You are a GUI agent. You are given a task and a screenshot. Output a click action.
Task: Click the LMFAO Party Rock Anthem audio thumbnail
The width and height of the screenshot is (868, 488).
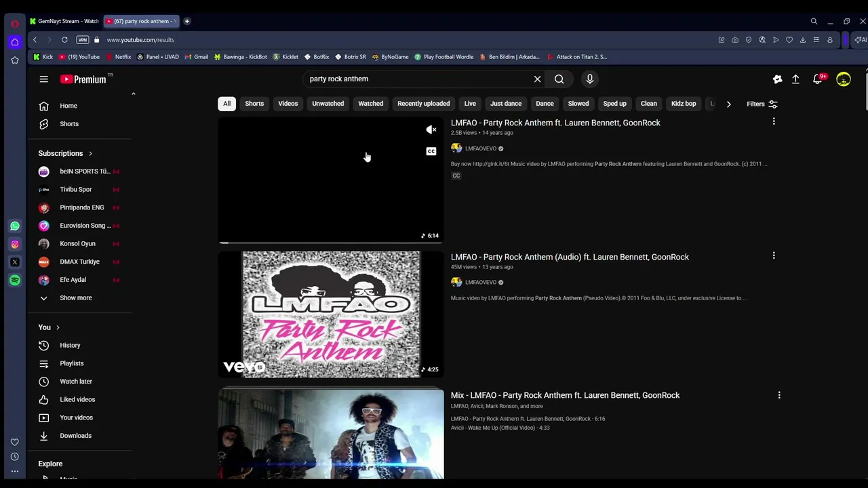[331, 314]
